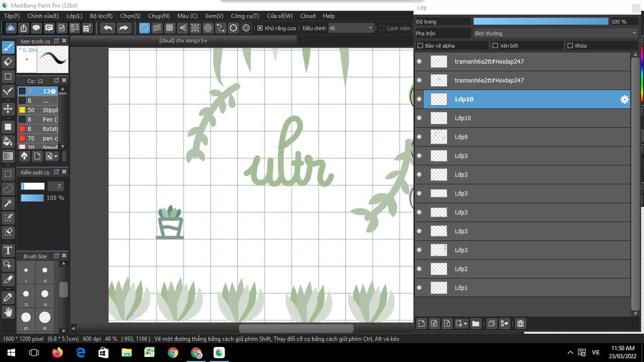The image size is (644, 362).
Task: Click the brush width value field showing 7
Action: pos(55,186)
